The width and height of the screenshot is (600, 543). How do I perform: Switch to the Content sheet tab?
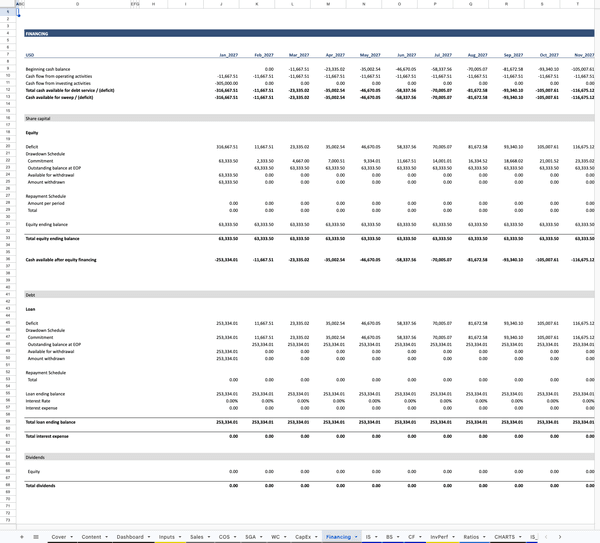(91, 537)
